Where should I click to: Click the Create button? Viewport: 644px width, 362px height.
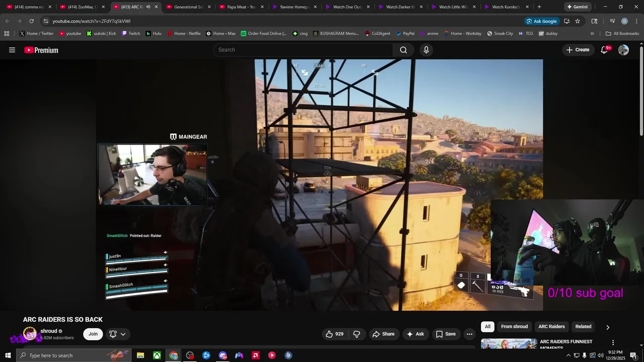click(x=578, y=50)
